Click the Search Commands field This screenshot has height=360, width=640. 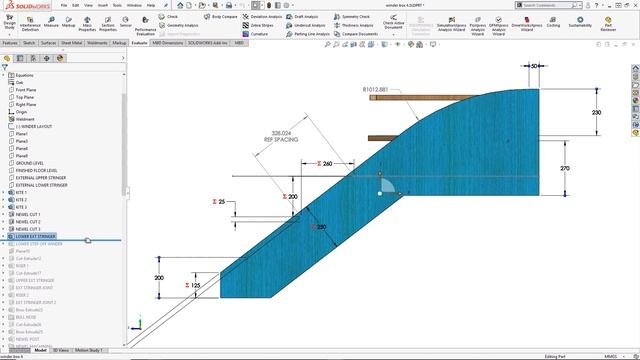547,5
